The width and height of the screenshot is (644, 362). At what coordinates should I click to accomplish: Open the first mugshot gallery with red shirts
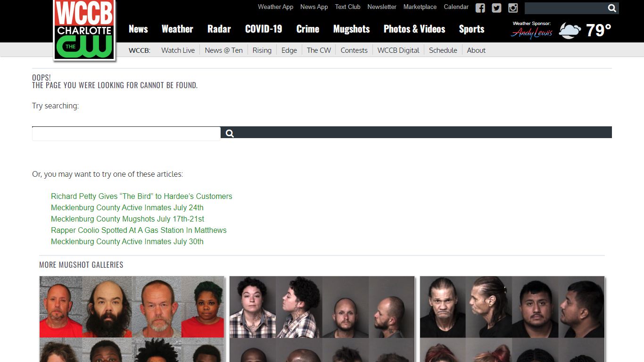point(132,319)
